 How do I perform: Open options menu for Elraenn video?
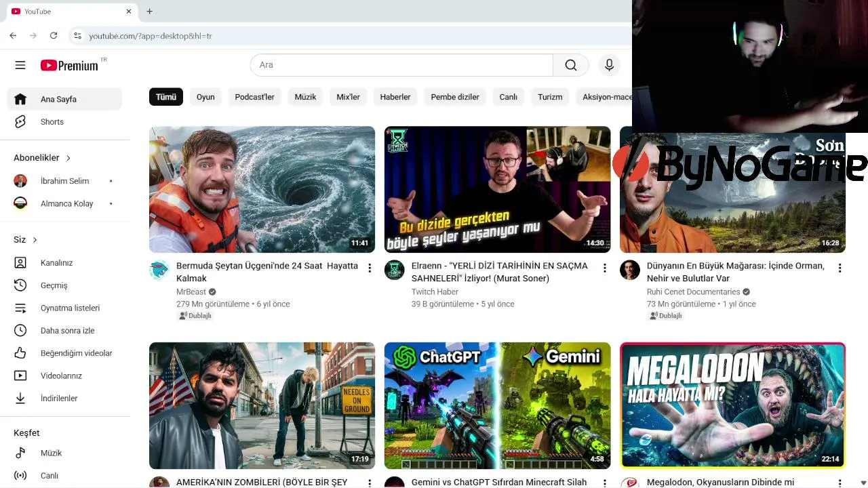click(605, 268)
